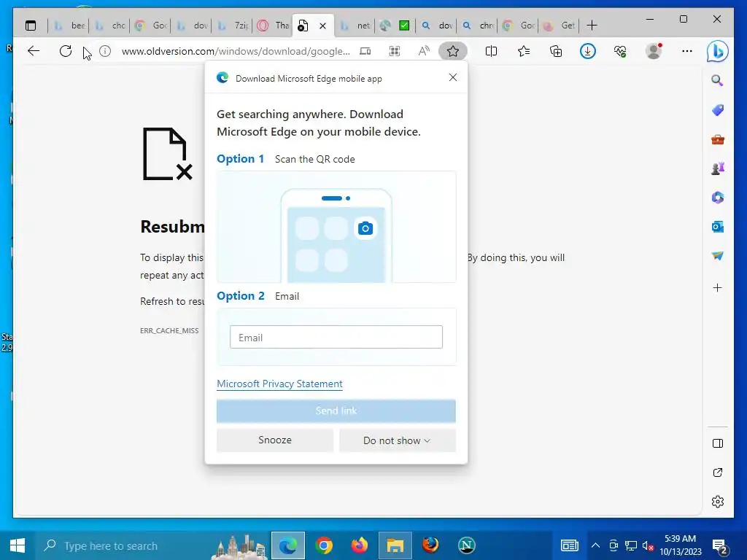Open split screen view

[x=491, y=51]
